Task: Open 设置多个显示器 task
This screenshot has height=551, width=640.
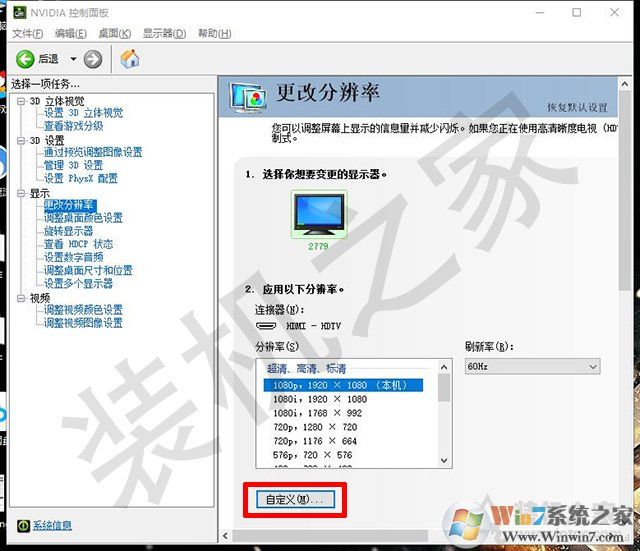Action: click(x=78, y=283)
